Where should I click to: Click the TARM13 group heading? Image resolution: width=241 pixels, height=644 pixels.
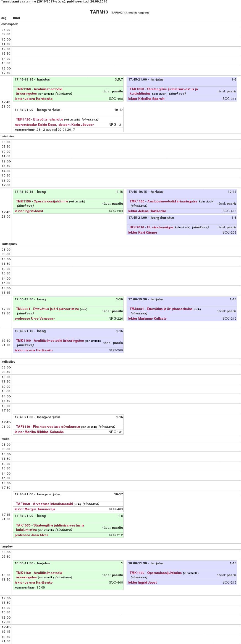(x=99, y=12)
